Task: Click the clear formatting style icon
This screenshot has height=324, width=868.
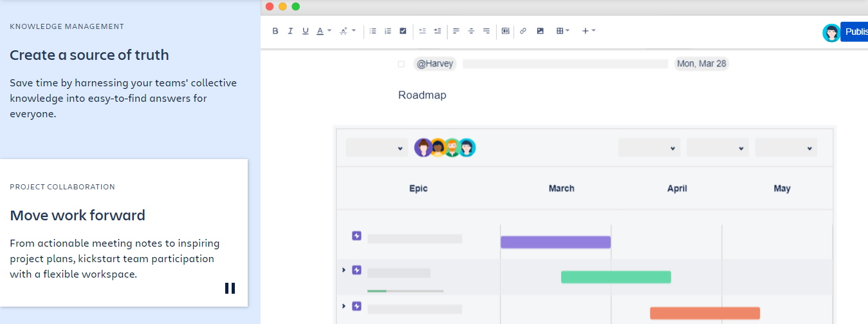Action: click(x=344, y=31)
